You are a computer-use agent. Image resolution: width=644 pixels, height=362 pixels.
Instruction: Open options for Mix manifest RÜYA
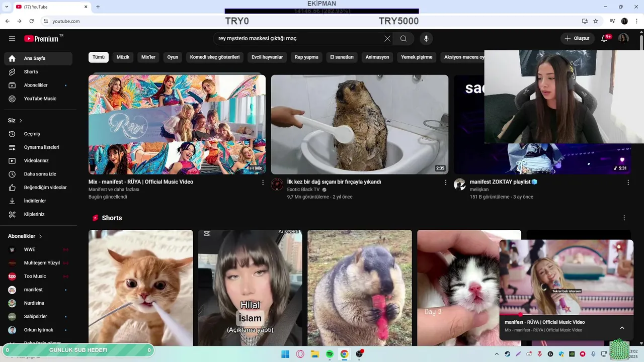tap(263, 183)
